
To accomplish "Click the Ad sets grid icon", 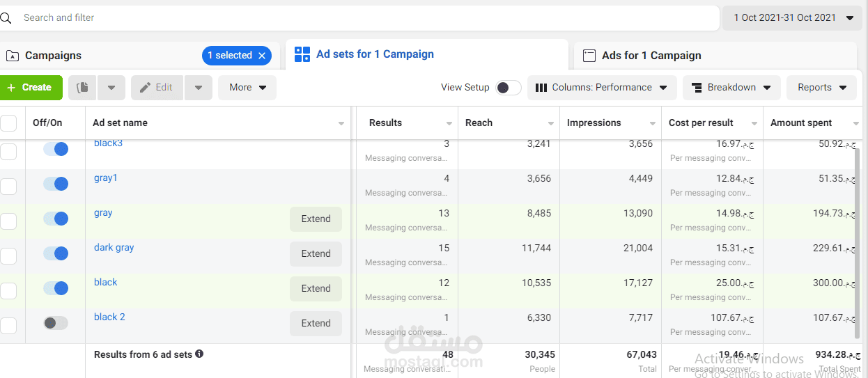I will click(x=302, y=54).
